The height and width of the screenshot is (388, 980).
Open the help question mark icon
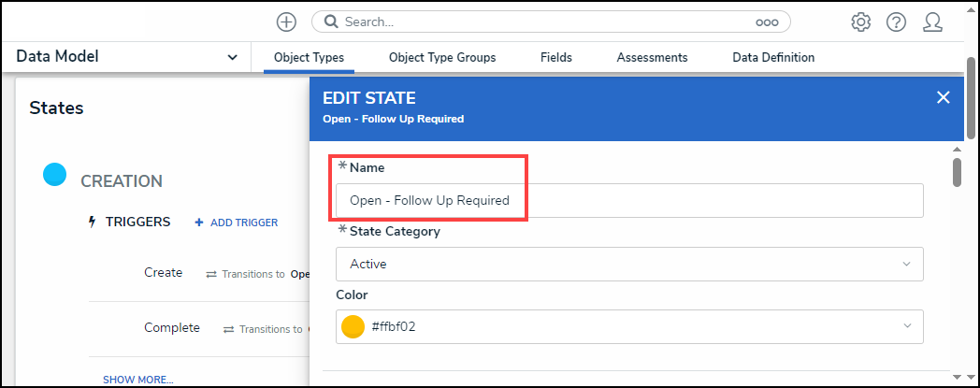coord(896,22)
